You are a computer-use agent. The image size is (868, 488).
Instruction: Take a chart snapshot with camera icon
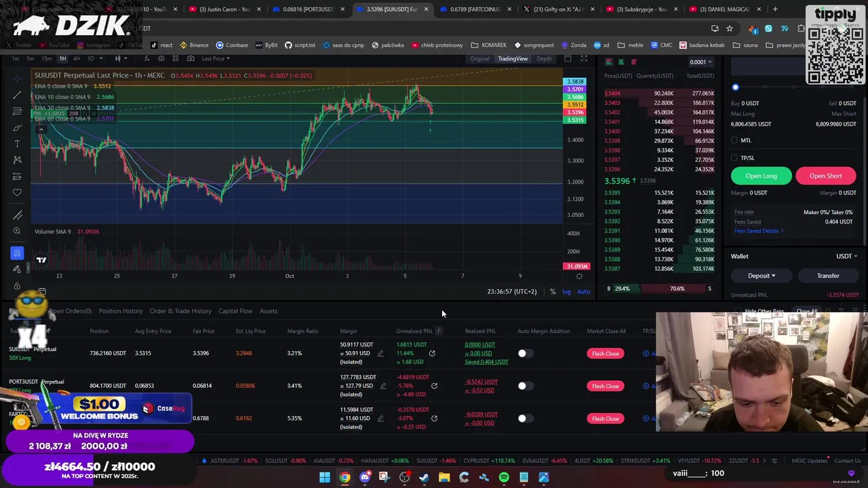pos(191,59)
